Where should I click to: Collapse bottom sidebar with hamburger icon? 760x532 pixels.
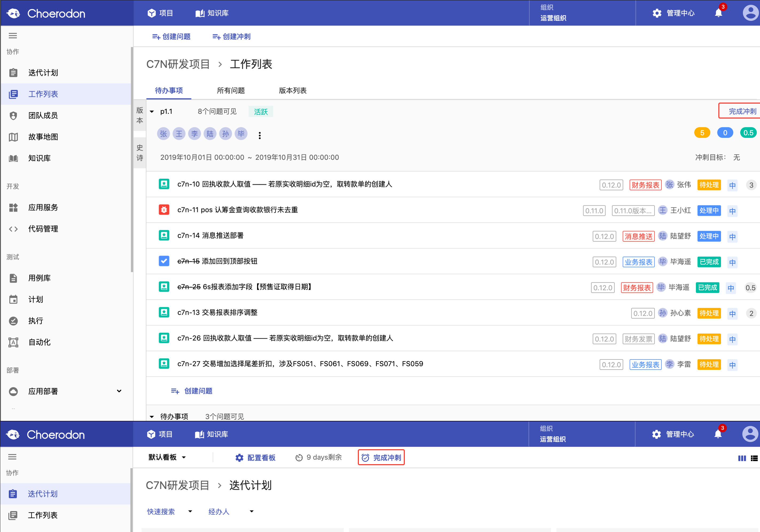tap(12, 457)
